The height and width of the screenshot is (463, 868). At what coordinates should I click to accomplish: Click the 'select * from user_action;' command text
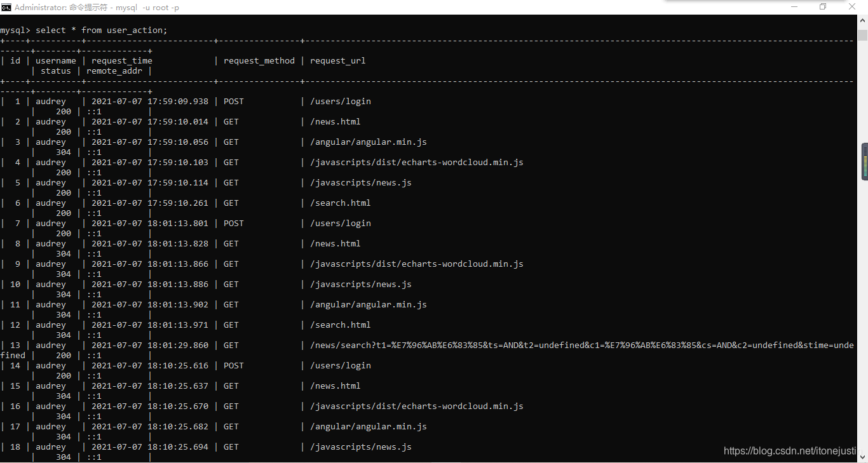click(102, 30)
